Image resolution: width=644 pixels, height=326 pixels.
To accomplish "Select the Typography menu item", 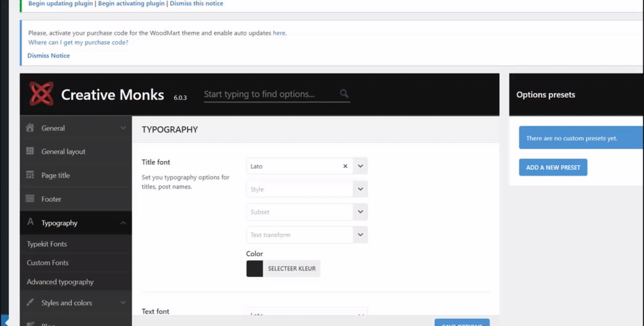I will point(75,223).
